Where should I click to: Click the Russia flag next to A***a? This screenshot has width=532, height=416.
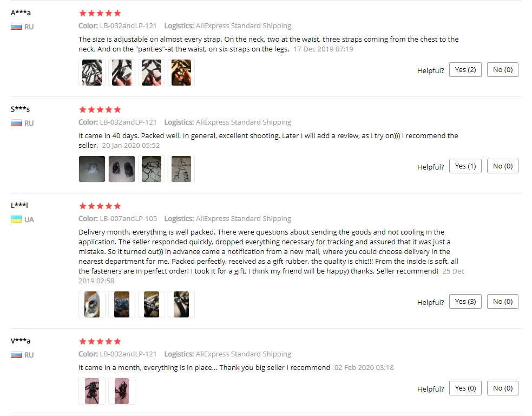point(16,27)
